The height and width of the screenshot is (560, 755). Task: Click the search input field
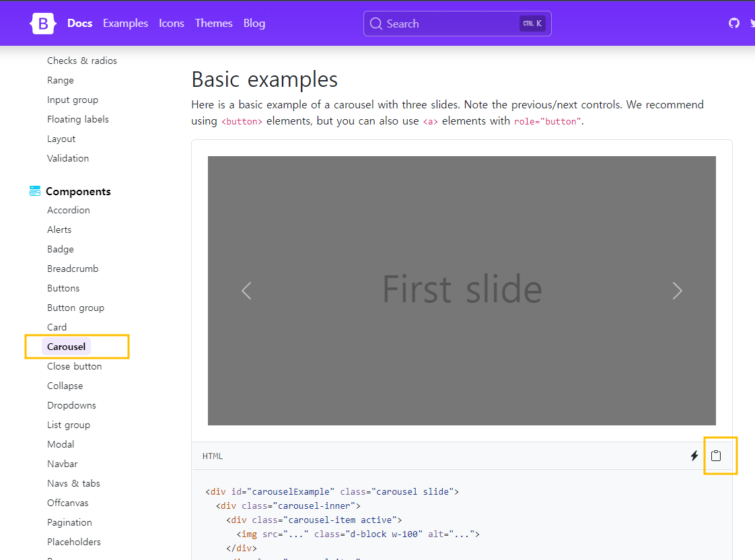[x=458, y=23]
